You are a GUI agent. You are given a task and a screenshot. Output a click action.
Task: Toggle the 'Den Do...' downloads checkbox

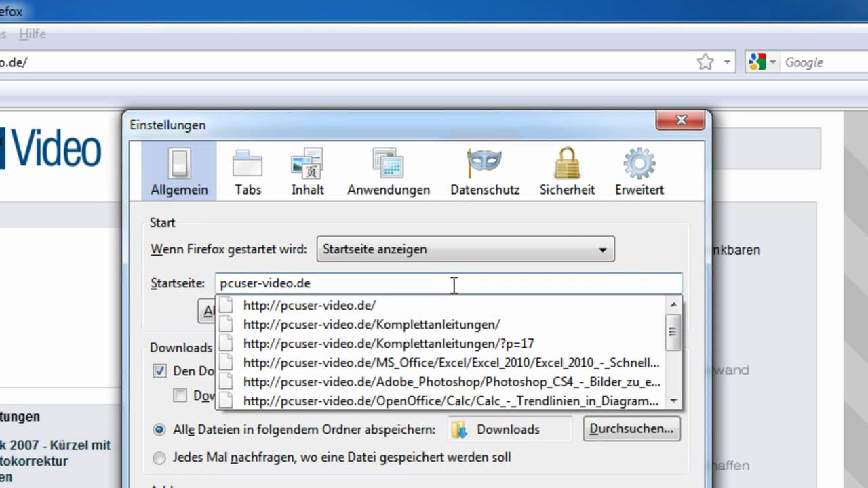pos(159,371)
